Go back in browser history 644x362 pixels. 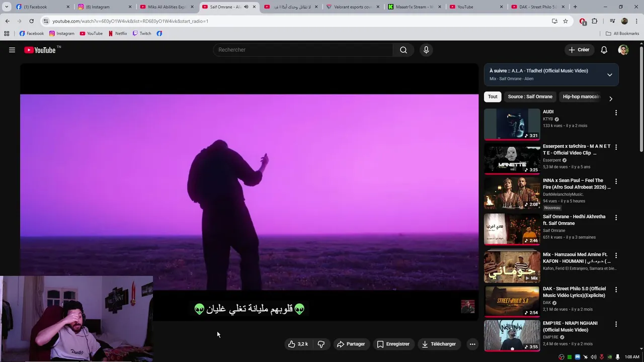(7, 21)
